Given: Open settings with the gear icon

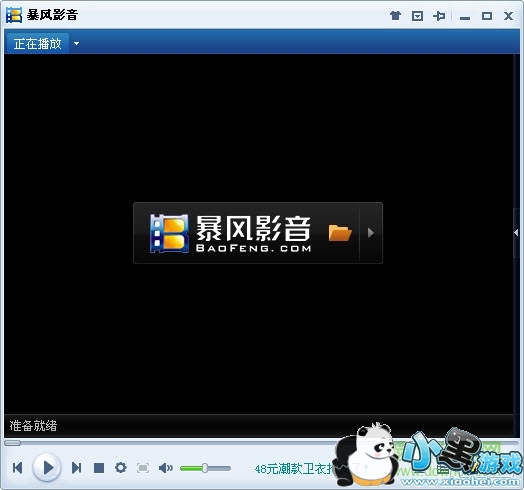Looking at the screenshot, I should coord(121,468).
